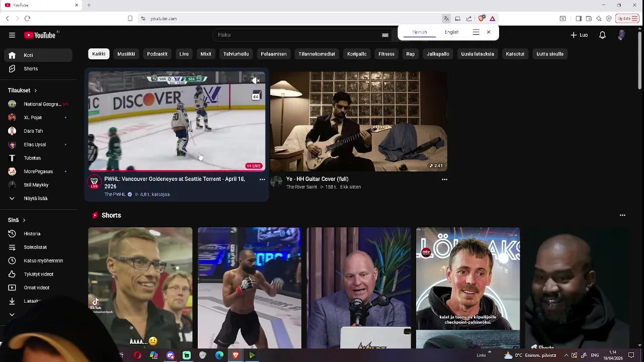Screen dimensions: 644x362
Task: Select the Podcastit filter chip
Action: pos(157,54)
